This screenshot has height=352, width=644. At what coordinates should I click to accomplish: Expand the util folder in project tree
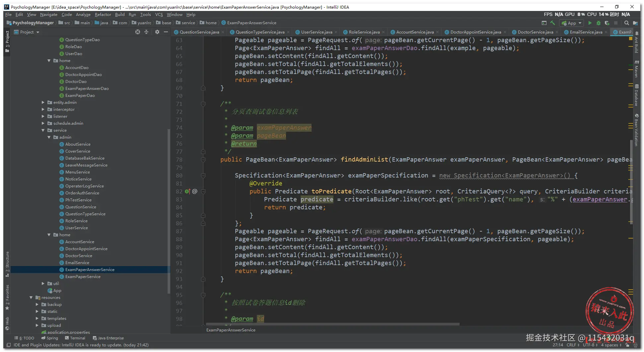point(43,284)
